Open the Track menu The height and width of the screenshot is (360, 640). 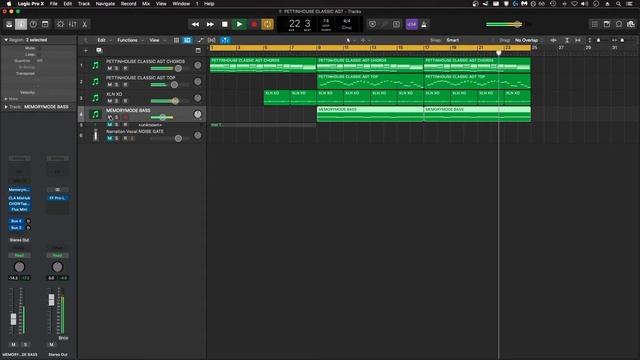point(84,4)
